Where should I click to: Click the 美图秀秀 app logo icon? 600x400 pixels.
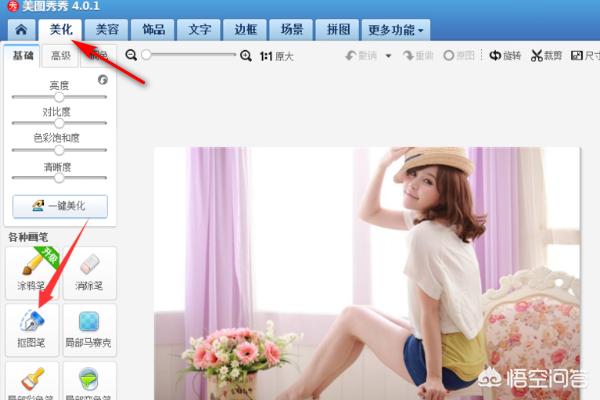13,6
